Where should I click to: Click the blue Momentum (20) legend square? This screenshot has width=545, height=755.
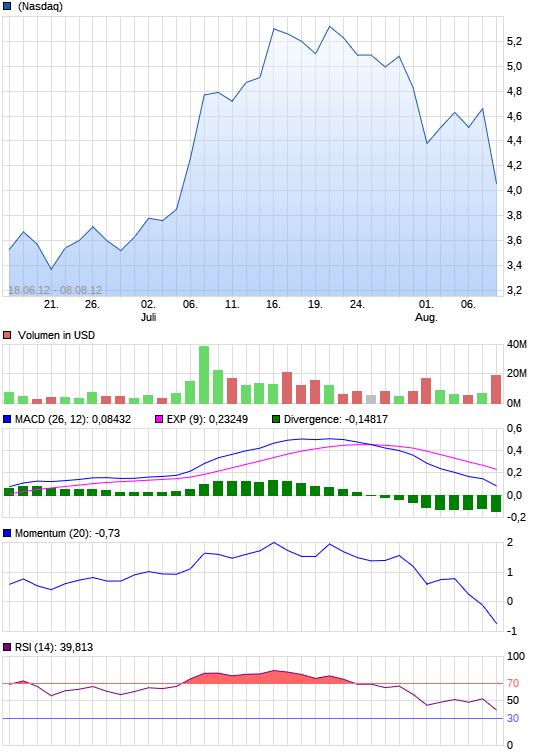point(7,533)
